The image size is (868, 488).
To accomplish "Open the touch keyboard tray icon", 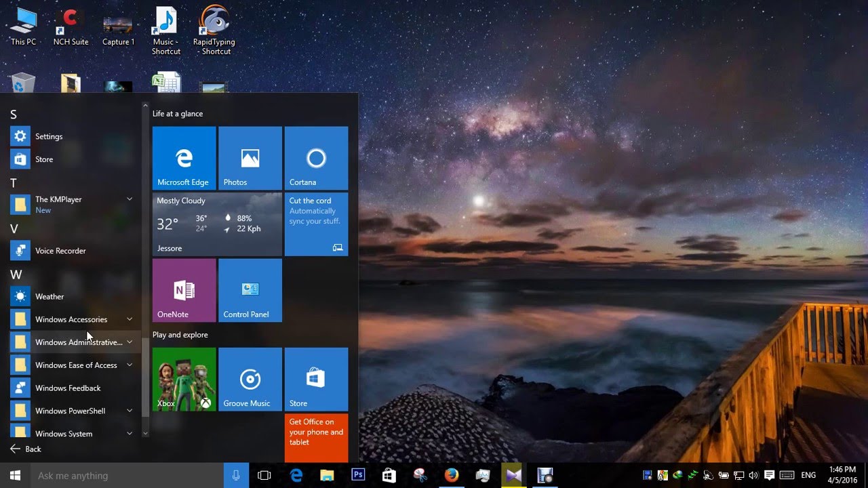I will point(787,475).
